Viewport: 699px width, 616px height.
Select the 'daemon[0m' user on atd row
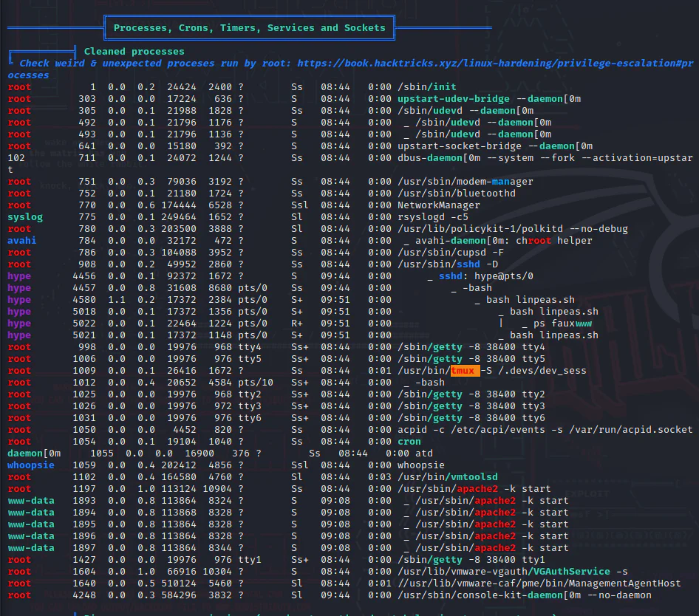34,454
